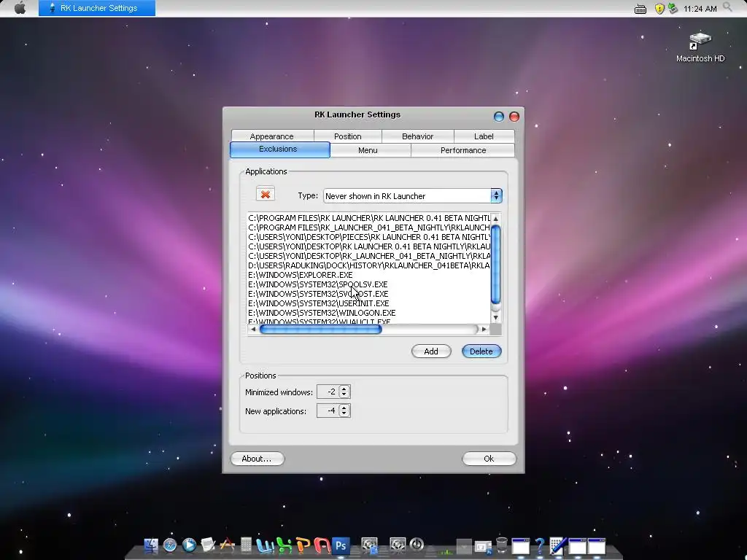Screen dimensions: 747x560
Task: Open the notepad paper icon in the dock
Action: [208, 545]
